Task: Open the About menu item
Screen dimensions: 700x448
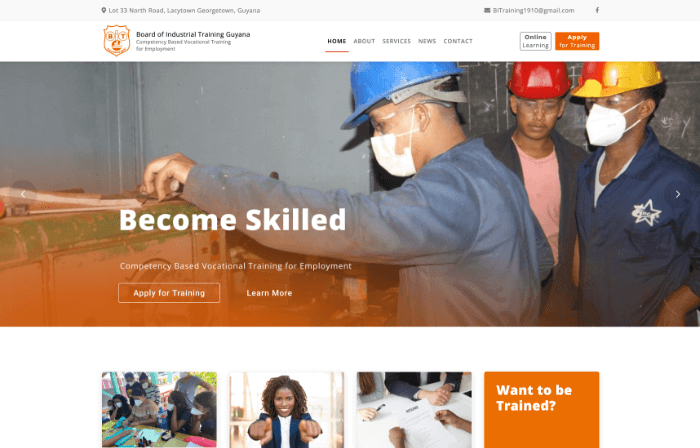Action: pos(364,41)
